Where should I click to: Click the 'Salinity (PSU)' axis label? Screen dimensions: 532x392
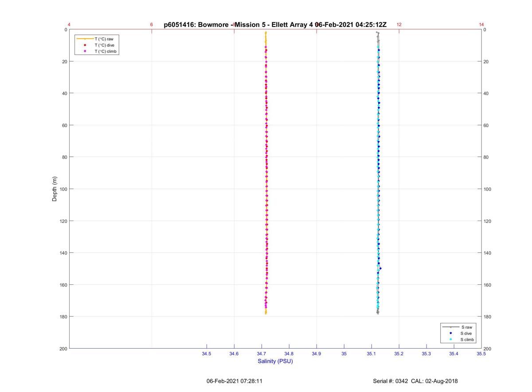click(275, 361)
